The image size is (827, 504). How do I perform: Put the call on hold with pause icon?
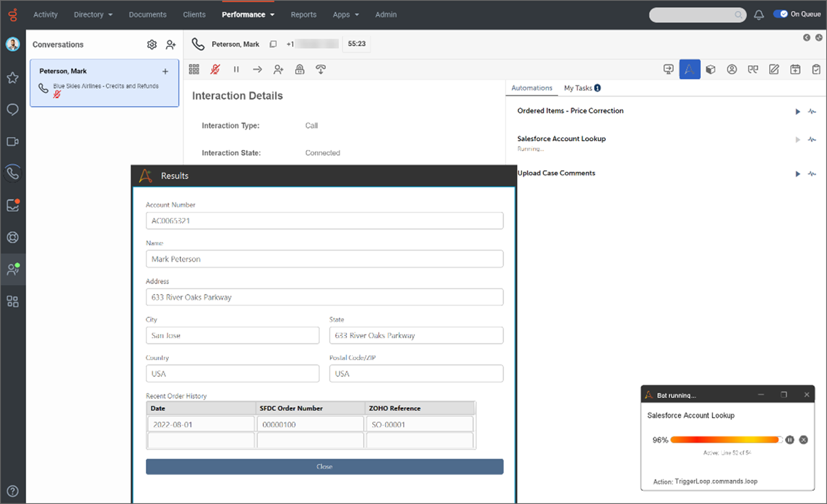pos(236,69)
